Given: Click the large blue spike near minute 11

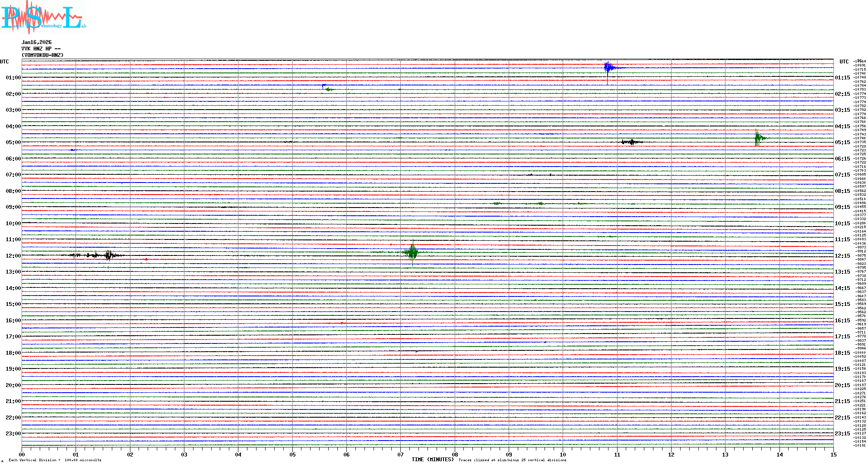Looking at the screenshot, I should [x=608, y=68].
